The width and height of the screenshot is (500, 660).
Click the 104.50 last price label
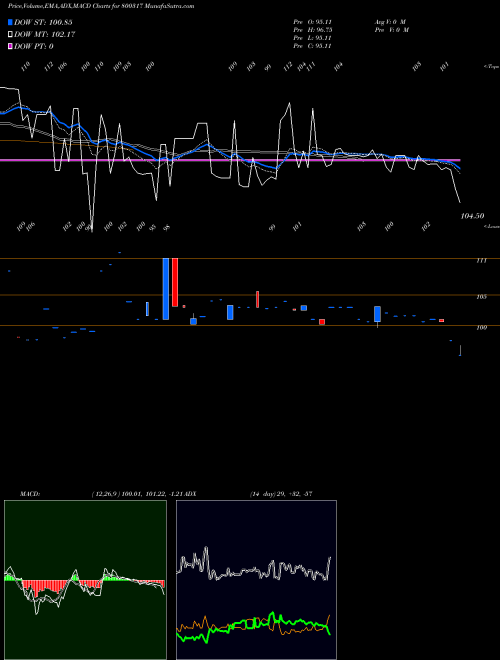pos(472,216)
